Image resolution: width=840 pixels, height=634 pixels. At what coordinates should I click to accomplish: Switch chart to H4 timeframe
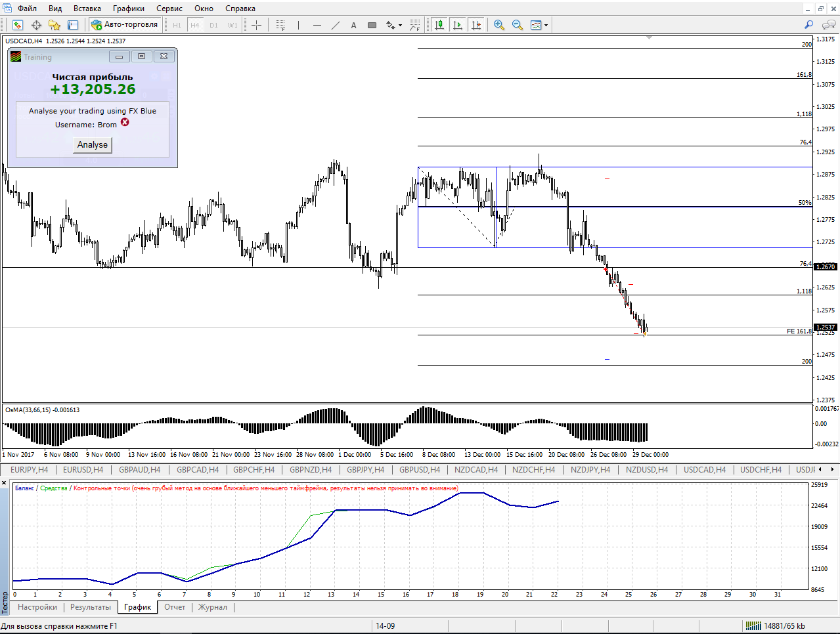pos(195,25)
